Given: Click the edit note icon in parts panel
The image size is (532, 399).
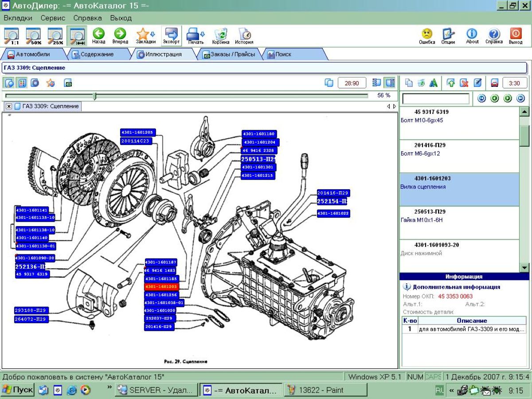Looking at the screenshot, I should pos(477,83).
